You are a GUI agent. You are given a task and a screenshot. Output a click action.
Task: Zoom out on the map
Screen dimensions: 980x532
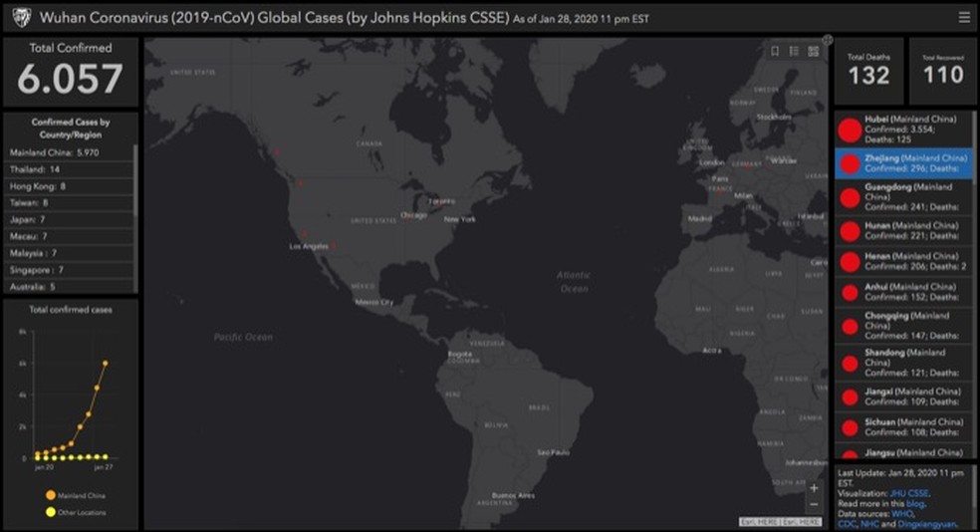click(x=814, y=504)
